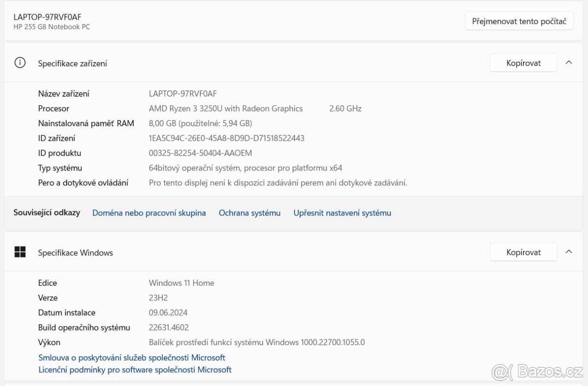Screen dimensions: 588x386
Task: Select the LAPTOP-97RVF0AF title at top
Action: click(x=48, y=17)
